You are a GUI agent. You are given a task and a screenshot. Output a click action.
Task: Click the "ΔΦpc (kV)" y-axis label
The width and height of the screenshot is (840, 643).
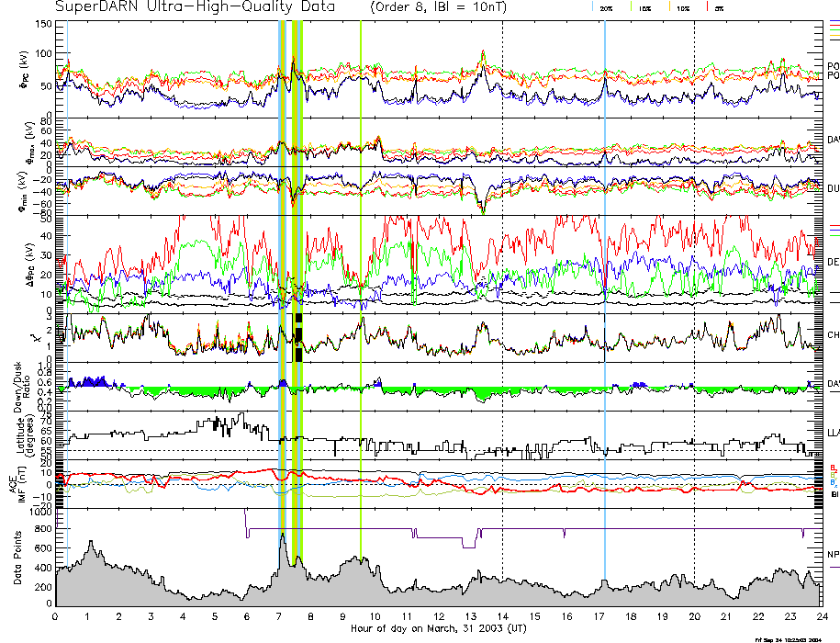28,263
